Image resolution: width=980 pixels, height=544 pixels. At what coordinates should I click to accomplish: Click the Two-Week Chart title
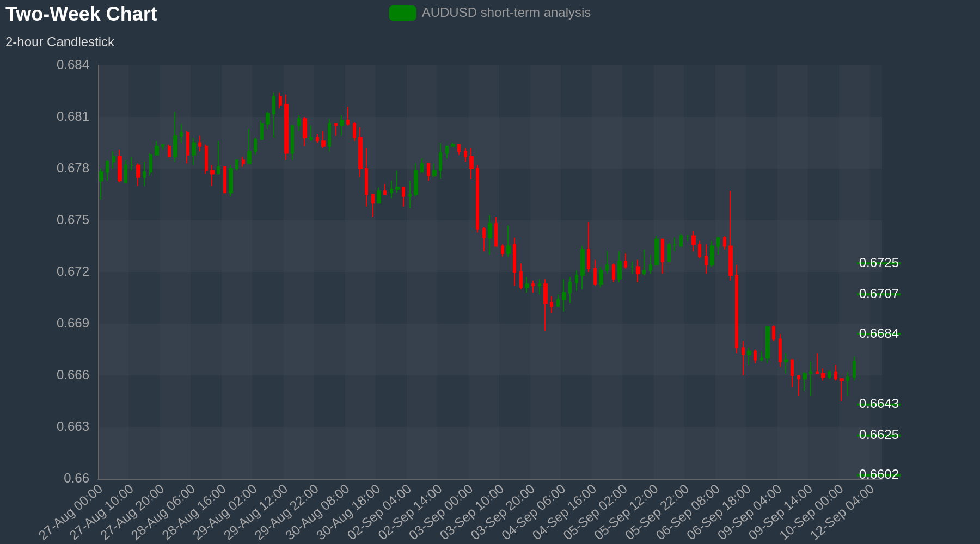[81, 14]
